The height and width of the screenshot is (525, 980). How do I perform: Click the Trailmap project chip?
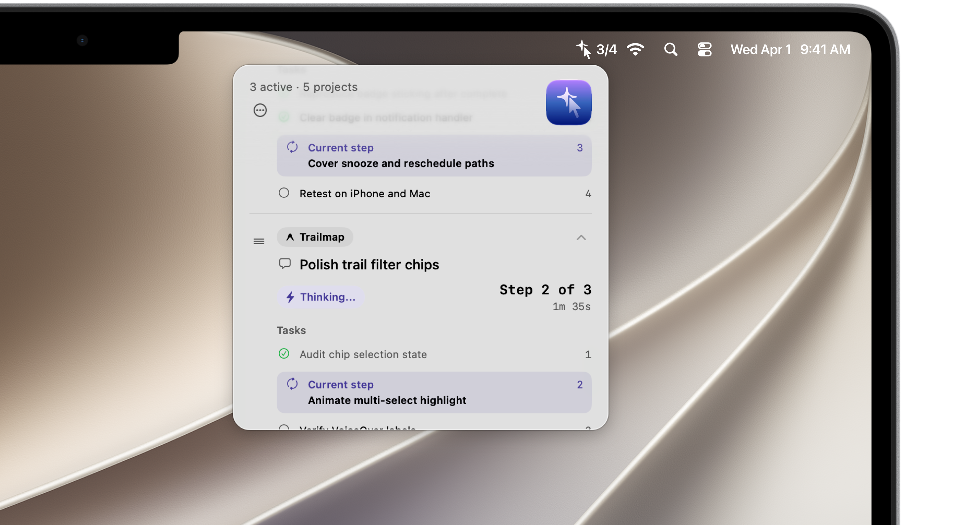315,237
